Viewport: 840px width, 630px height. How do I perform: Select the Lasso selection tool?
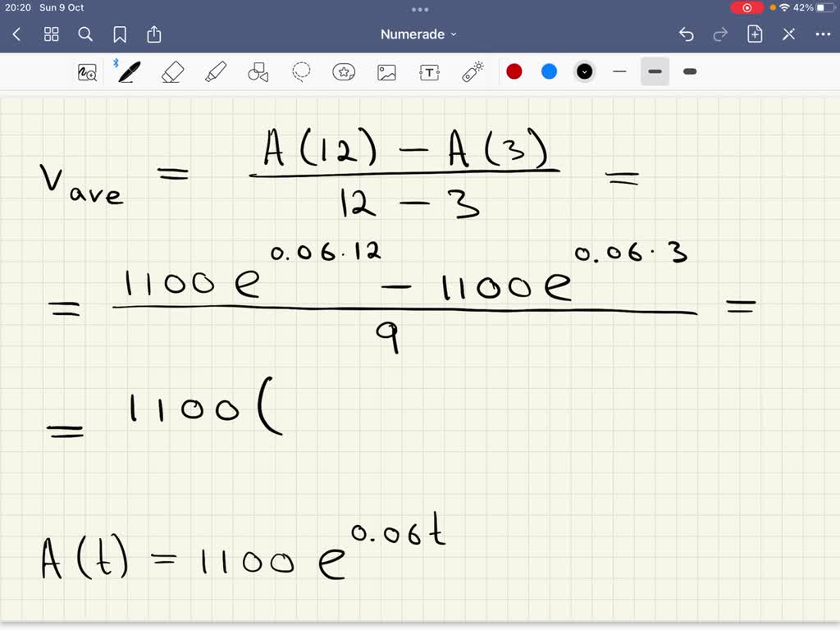tap(301, 71)
